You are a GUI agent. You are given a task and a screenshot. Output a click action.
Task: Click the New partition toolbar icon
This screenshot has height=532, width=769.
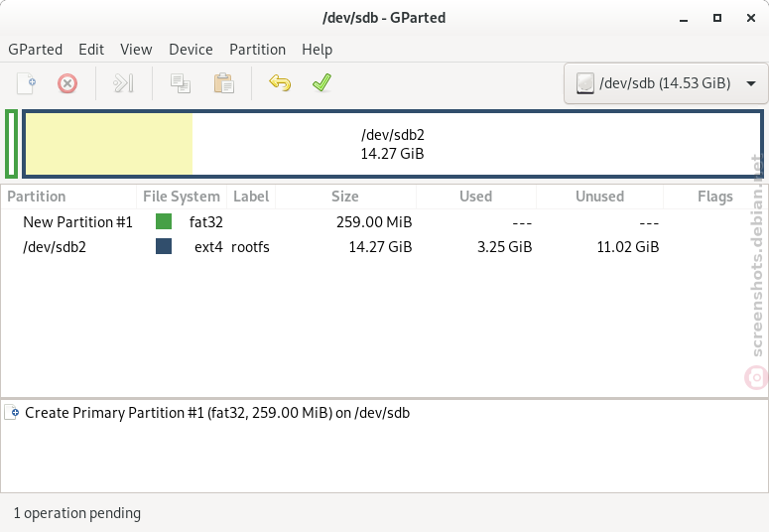[x=27, y=83]
